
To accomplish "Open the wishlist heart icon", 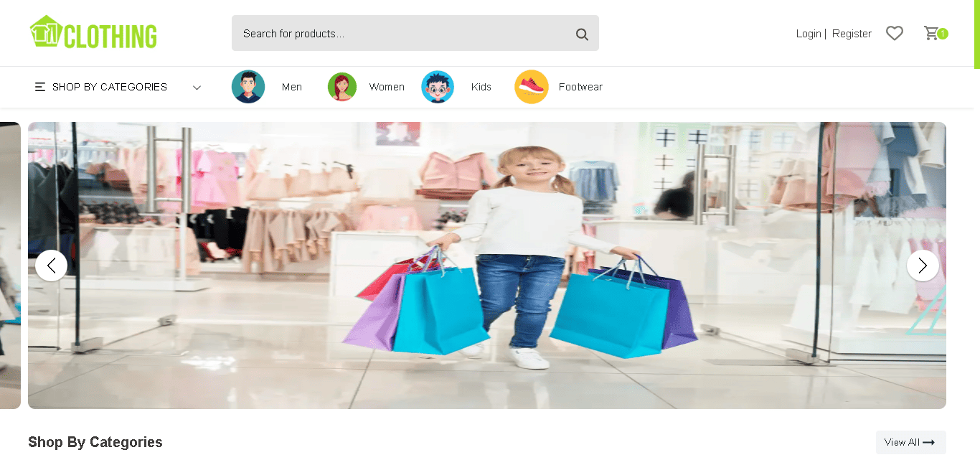I will point(895,33).
